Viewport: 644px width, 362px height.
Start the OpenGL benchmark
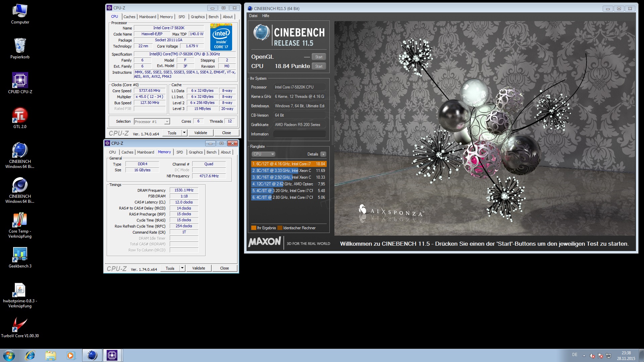(319, 57)
